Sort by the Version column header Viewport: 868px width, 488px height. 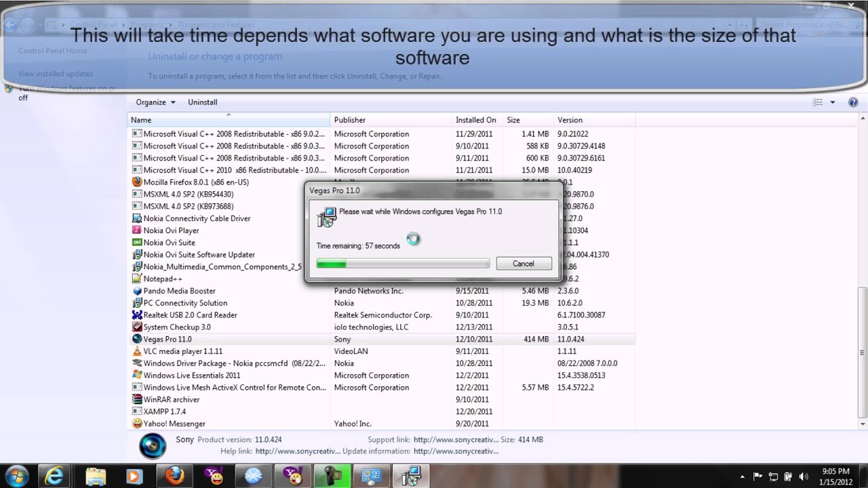594,120
